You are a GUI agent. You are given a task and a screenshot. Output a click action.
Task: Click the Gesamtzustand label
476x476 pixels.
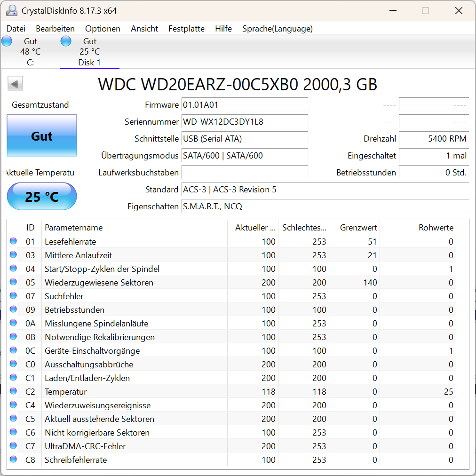[x=40, y=105]
